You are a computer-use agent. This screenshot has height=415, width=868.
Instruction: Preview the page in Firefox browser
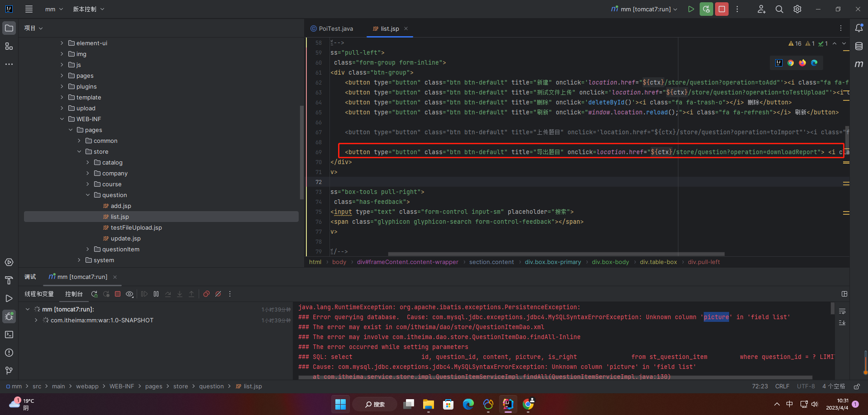(802, 63)
